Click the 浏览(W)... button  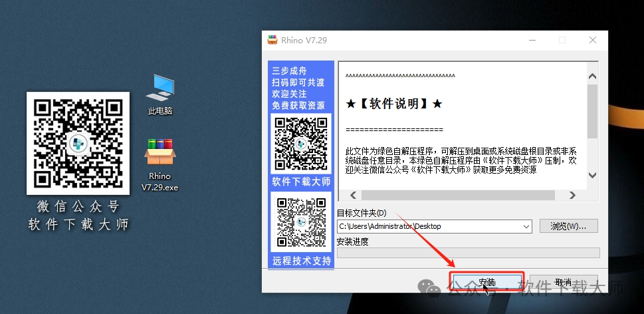tap(568, 226)
